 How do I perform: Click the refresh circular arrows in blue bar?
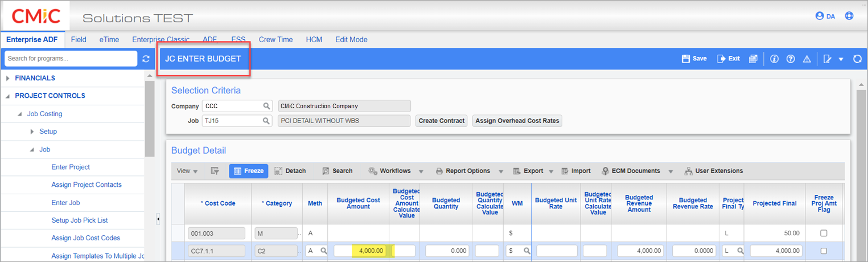click(x=857, y=59)
